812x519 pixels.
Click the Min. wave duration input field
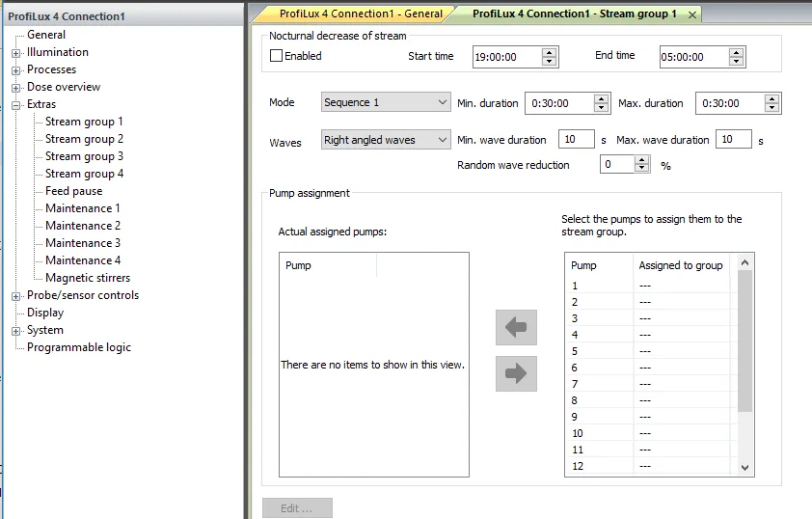pyautogui.click(x=577, y=139)
